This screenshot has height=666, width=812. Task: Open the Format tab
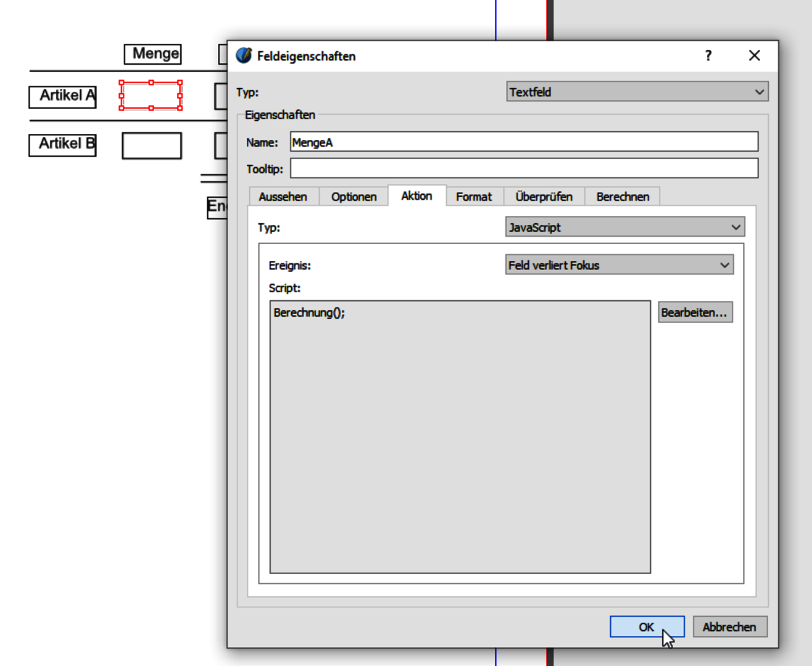[x=474, y=197]
